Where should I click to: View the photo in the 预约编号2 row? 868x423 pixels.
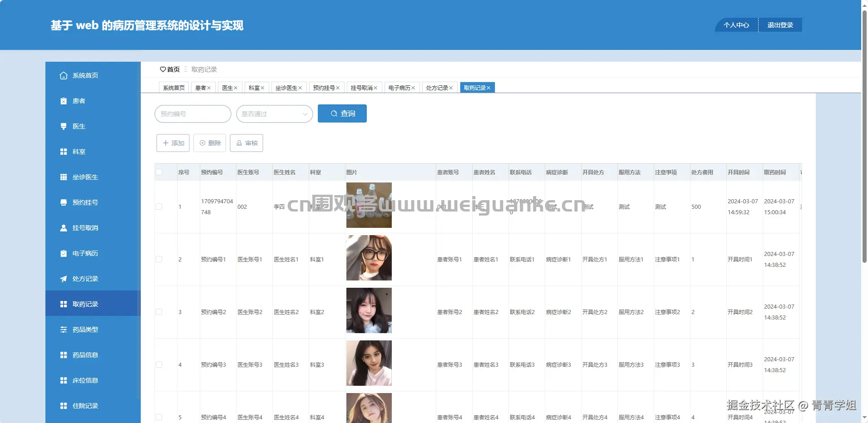[369, 310]
